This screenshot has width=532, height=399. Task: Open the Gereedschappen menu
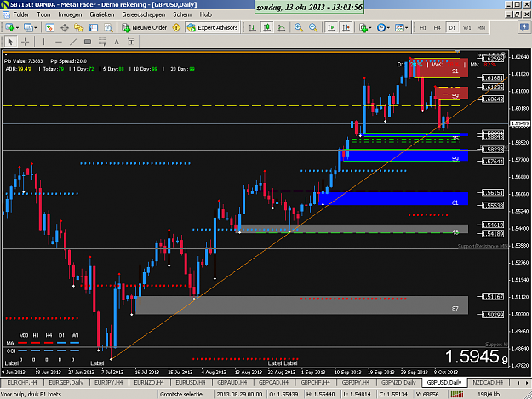tap(144, 14)
